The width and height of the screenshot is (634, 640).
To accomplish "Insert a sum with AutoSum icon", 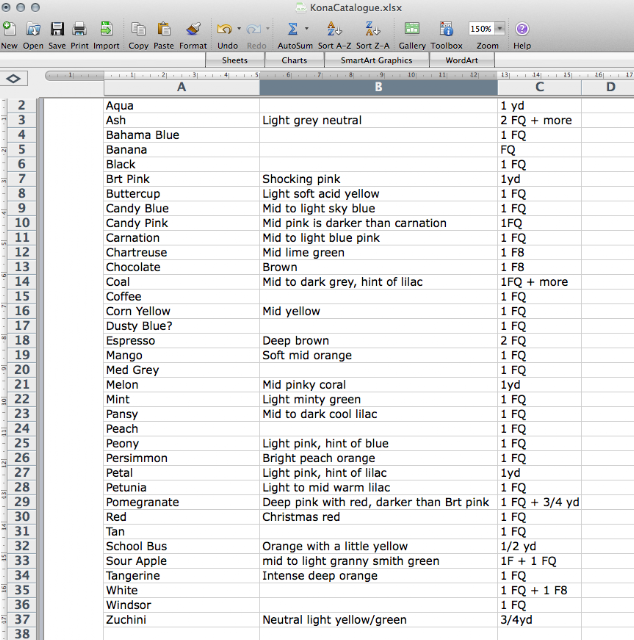I will click(x=292, y=29).
